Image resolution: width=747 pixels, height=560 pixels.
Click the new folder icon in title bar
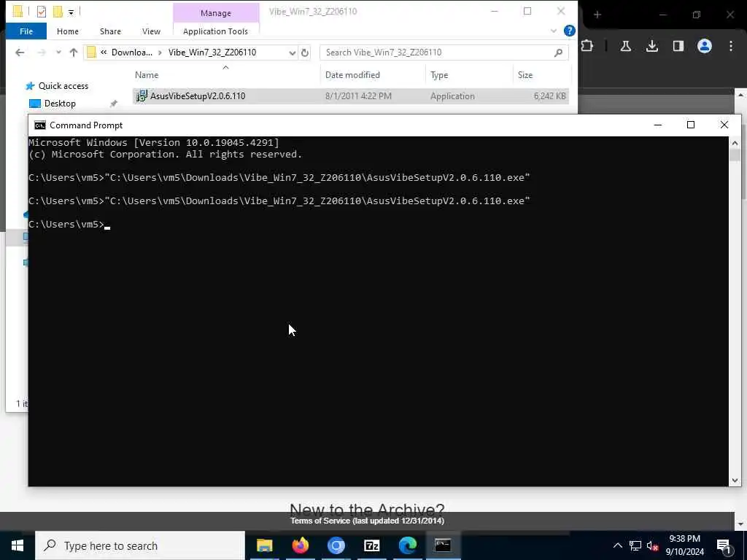pos(58,12)
